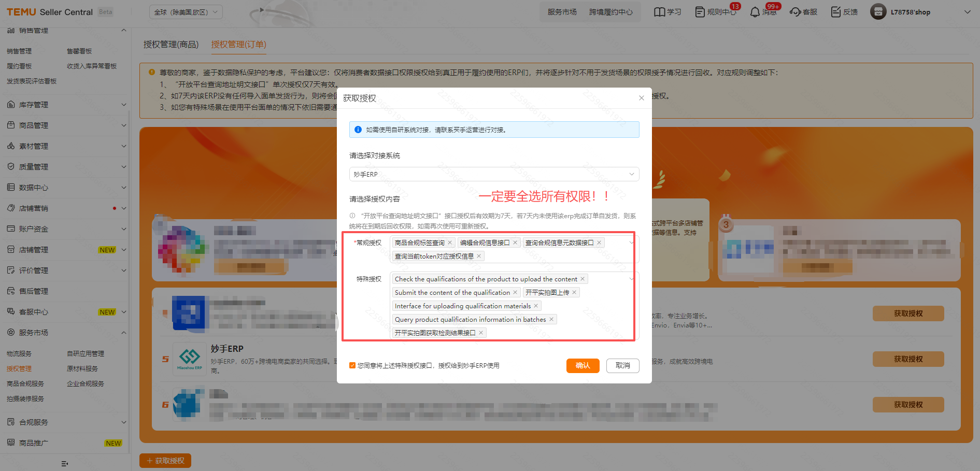
Task: Click the 数据中心 sidebar icon
Action: (11, 188)
